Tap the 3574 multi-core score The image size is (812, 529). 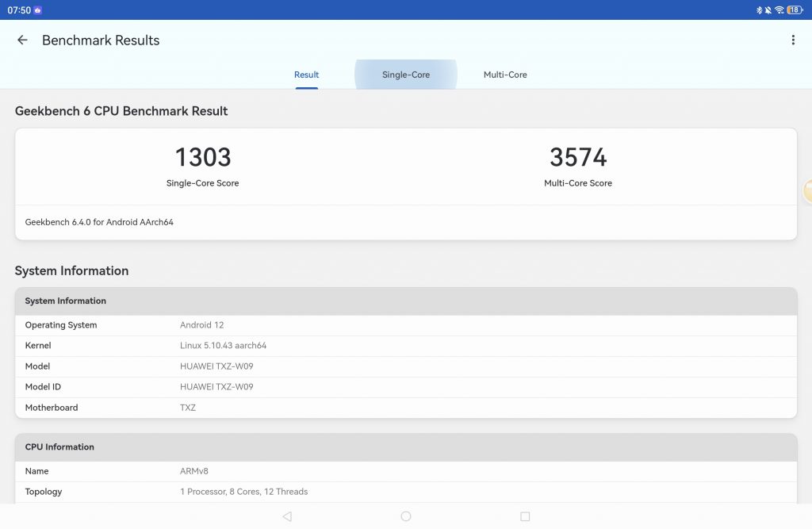[x=578, y=157]
